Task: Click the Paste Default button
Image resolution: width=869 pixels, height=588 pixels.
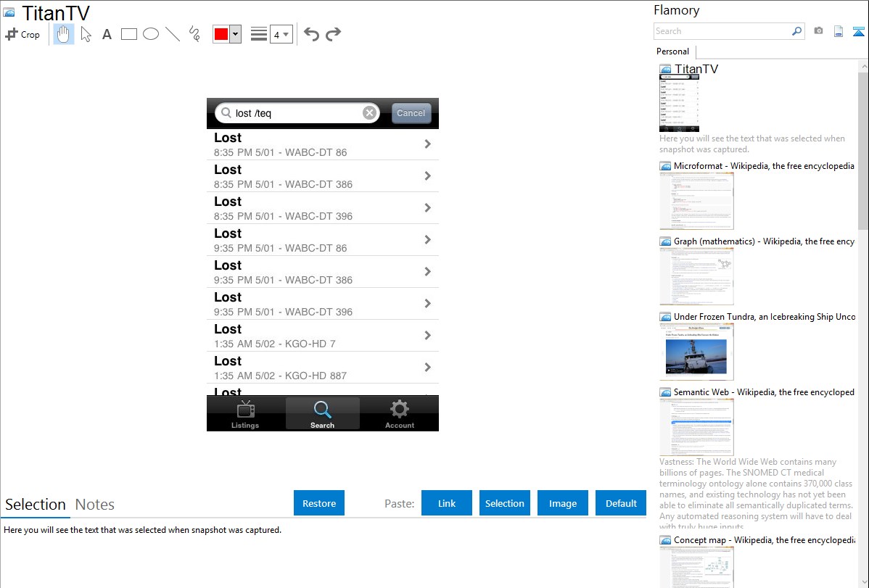Action: (621, 503)
